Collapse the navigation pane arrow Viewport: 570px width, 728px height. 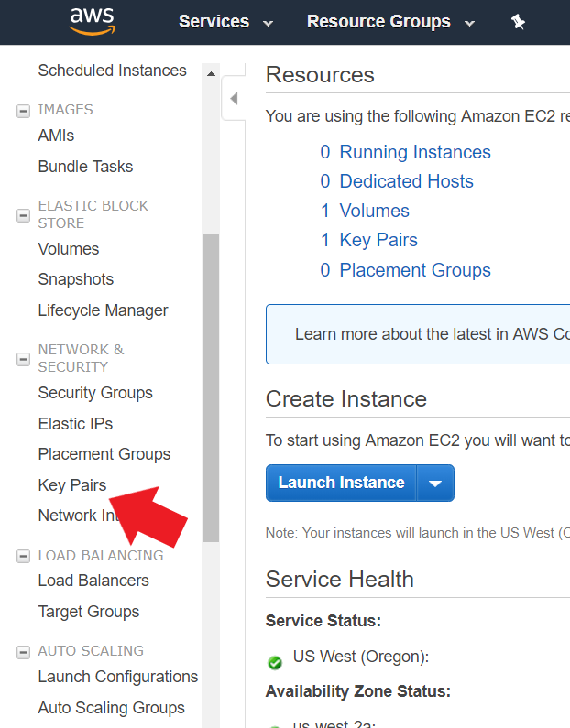pyautogui.click(x=234, y=99)
